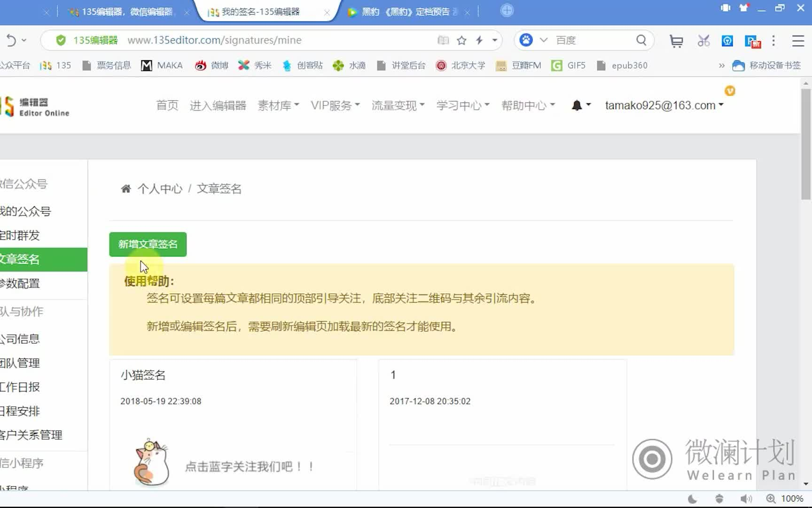Click the cat image in 小猫签名 card
812x508 pixels.
click(151, 463)
